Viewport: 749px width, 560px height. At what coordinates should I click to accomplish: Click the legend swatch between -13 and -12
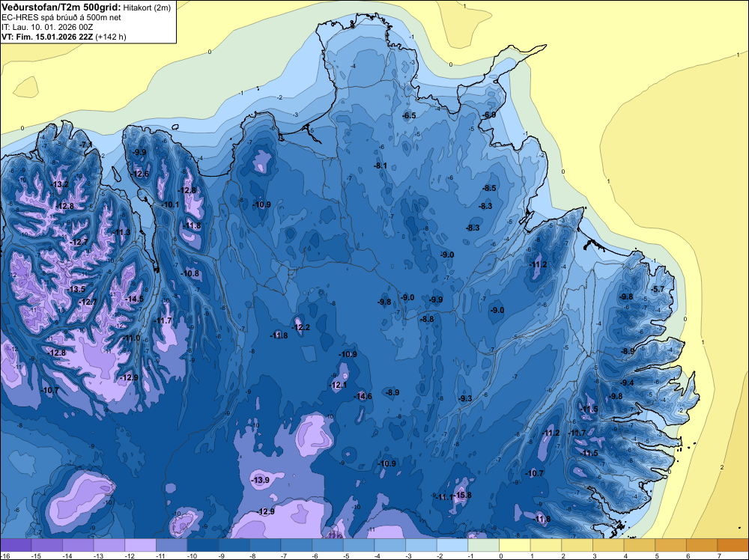(109, 545)
